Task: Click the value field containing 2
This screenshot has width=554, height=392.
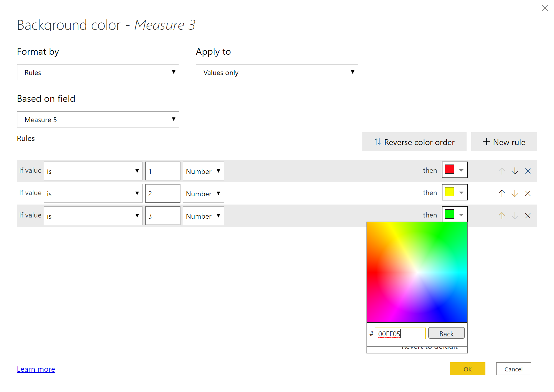Action: click(163, 193)
